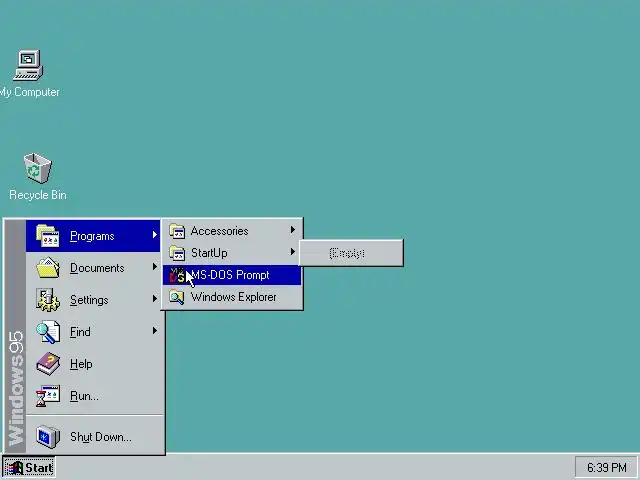The width and height of the screenshot is (640, 480).
Task: Click the MS-DOS icon
Action: click(177, 275)
